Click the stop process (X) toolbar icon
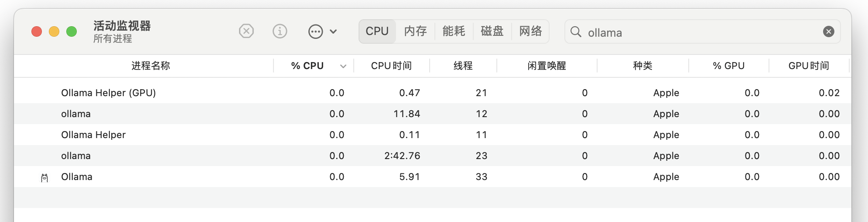The image size is (868, 222). point(246,31)
